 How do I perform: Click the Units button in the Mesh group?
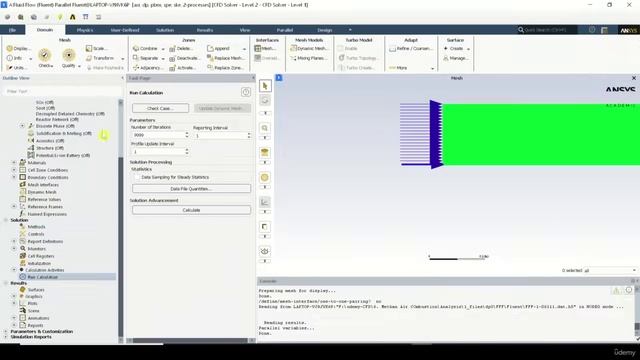pyautogui.click(x=16, y=68)
